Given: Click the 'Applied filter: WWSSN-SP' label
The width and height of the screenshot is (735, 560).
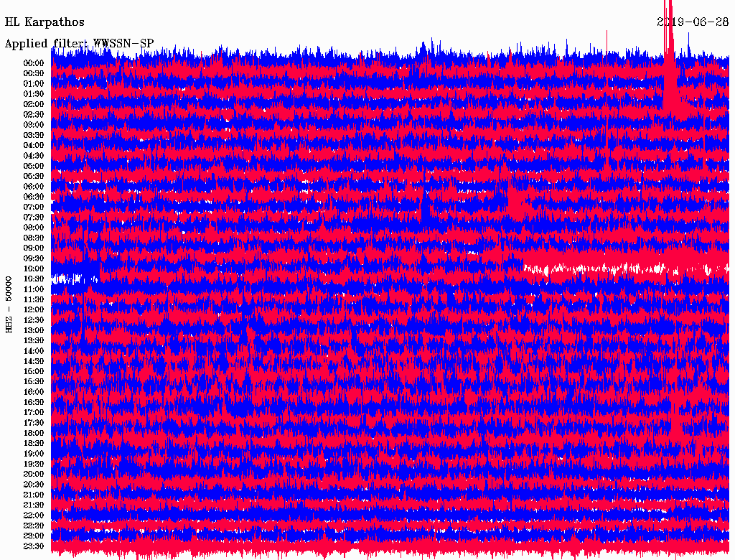Looking at the screenshot, I should pyautogui.click(x=79, y=44).
